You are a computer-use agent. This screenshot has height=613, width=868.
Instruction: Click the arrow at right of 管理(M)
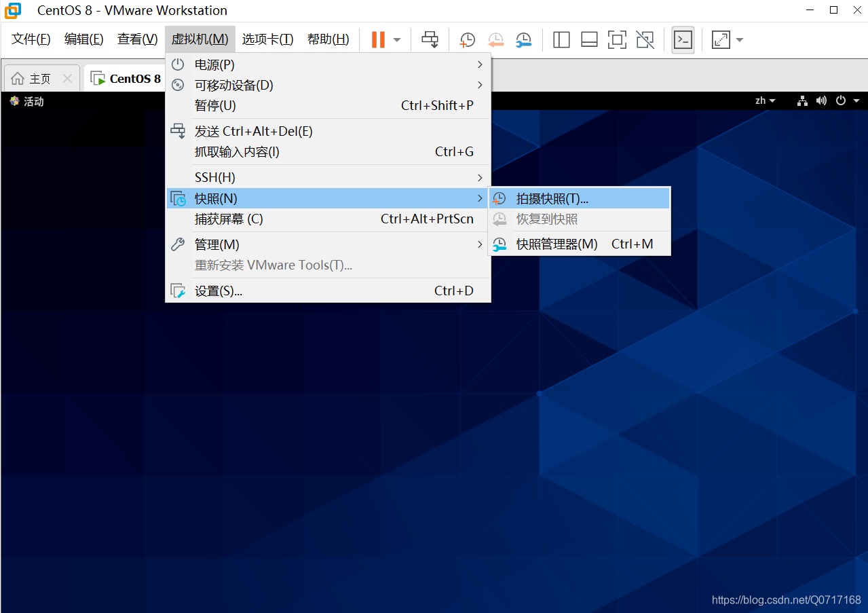click(x=480, y=244)
